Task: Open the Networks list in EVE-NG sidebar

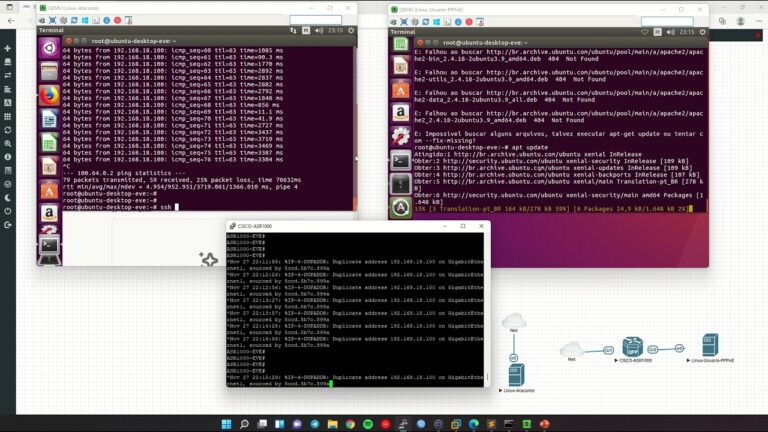Action: tap(7, 75)
